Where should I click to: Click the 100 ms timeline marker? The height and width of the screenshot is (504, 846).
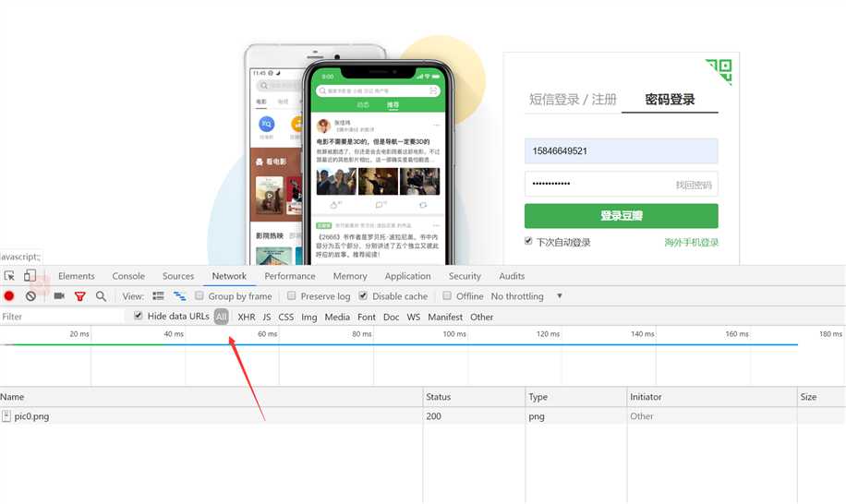click(x=454, y=334)
